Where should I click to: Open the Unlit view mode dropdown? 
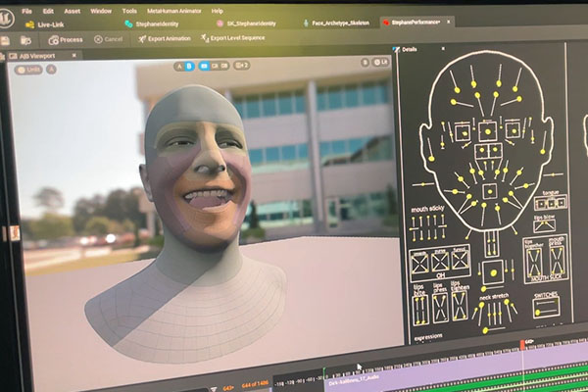tap(28, 70)
